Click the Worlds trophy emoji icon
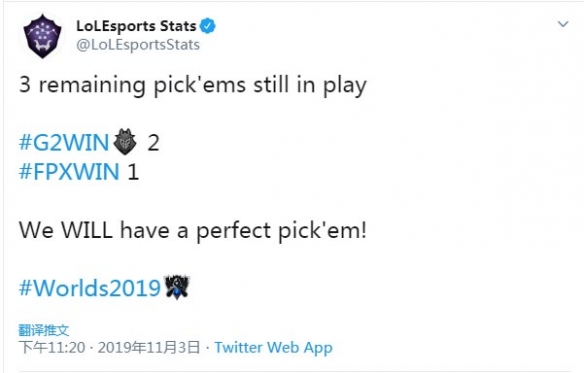This screenshot has width=584, height=373. point(177,287)
